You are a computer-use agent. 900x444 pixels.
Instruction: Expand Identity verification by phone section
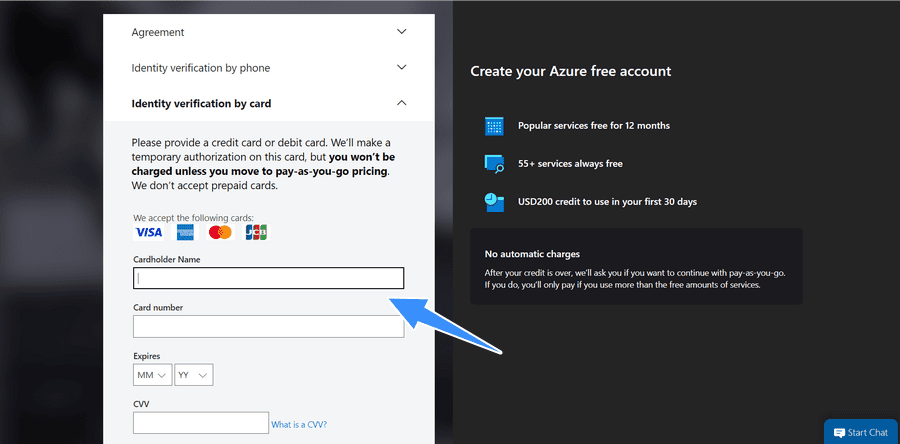[x=269, y=68]
